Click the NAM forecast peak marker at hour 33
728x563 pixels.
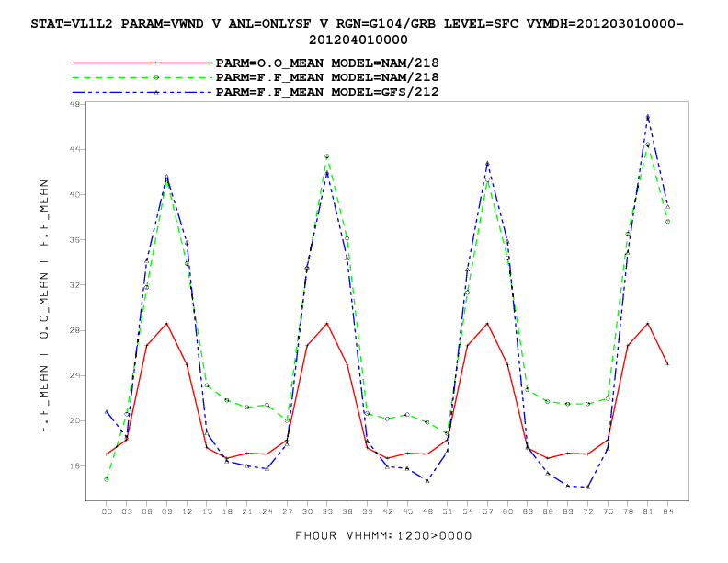pyautogui.click(x=327, y=156)
